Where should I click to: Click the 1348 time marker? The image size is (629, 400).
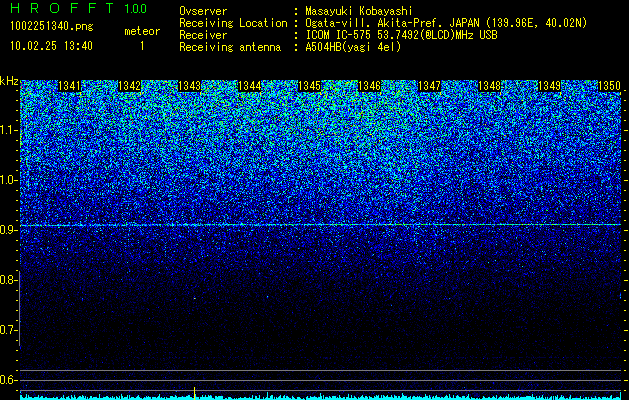click(x=489, y=86)
